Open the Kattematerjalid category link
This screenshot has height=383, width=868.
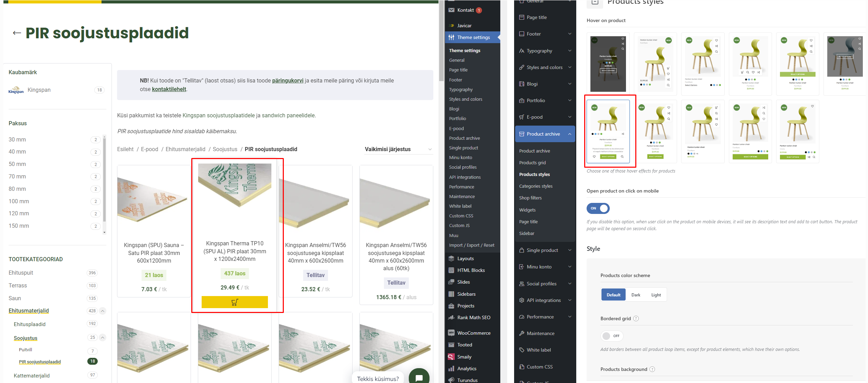[x=32, y=375]
